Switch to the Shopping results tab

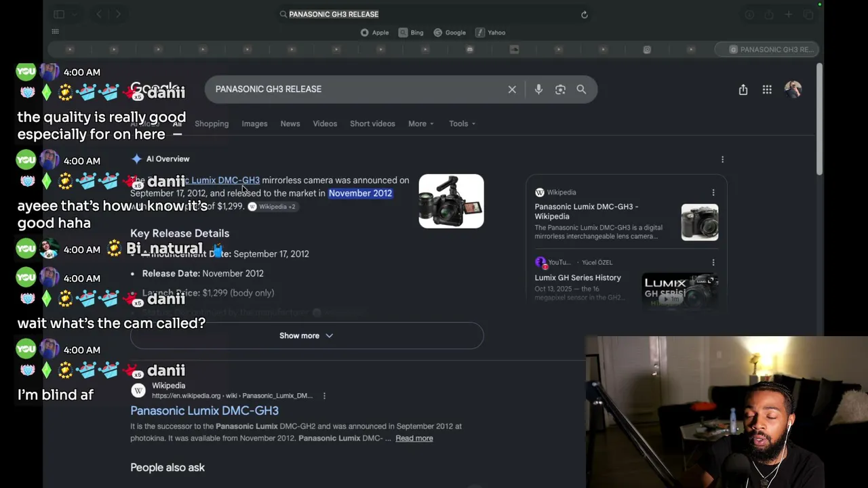(x=212, y=123)
